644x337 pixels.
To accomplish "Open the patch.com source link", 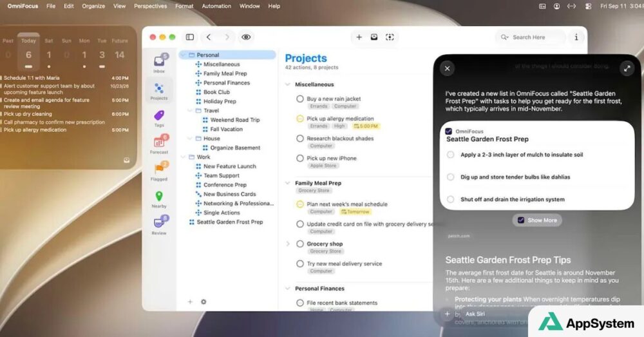I will click(x=459, y=236).
